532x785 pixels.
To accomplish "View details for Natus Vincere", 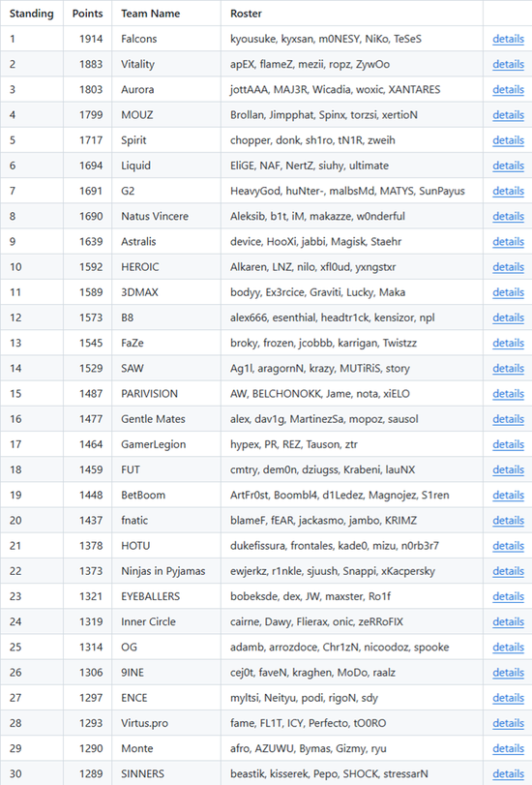I will click(x=508, y=216).
